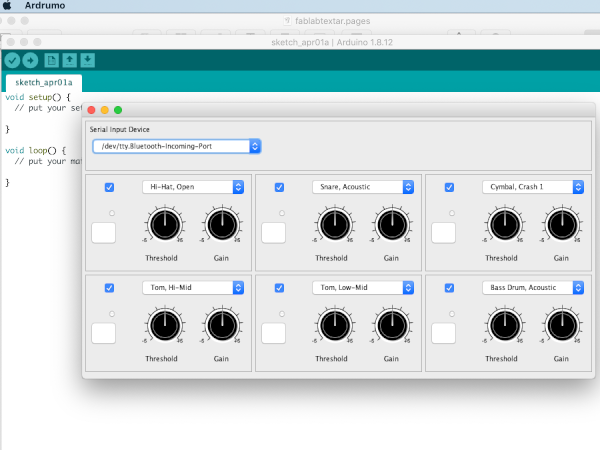Click the Open sketch up-arrow icon in Arduino
The height and width of the screenshot is (450, 600).
coord(69,60)
